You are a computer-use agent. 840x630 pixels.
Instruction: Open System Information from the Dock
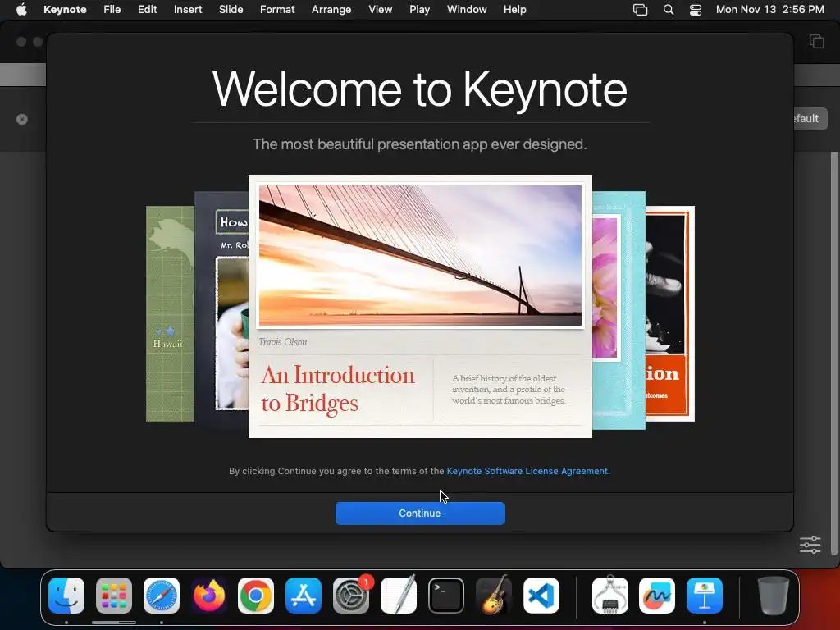tap(610, 596)
